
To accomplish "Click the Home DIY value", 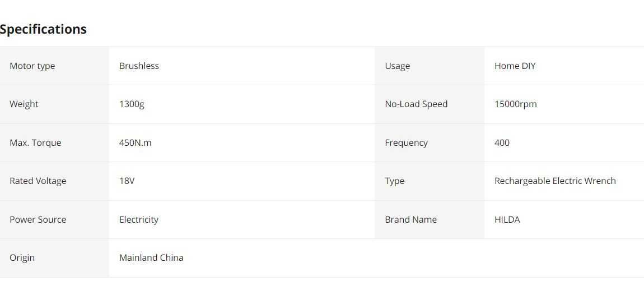I will point(515,66).
